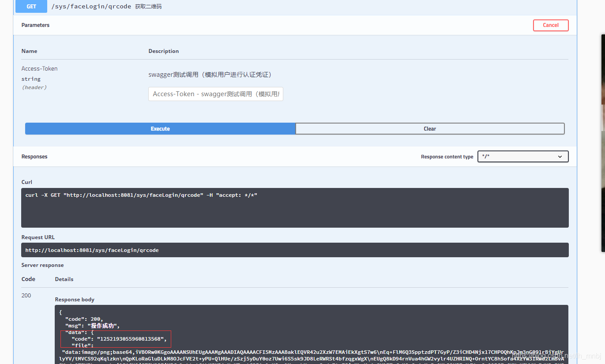Open the Response content type dropdown

pyautogui.click(x=523, y=157)
